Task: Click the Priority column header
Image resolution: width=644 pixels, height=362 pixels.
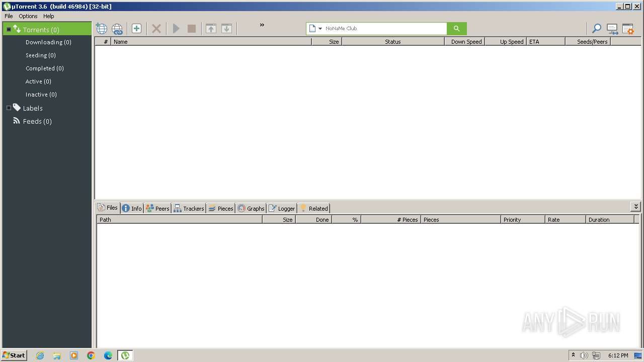Action: [523, 220]
